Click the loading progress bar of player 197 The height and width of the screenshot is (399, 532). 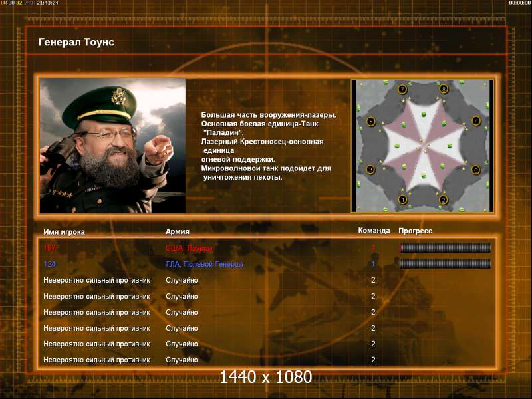(x=445, y=248)
